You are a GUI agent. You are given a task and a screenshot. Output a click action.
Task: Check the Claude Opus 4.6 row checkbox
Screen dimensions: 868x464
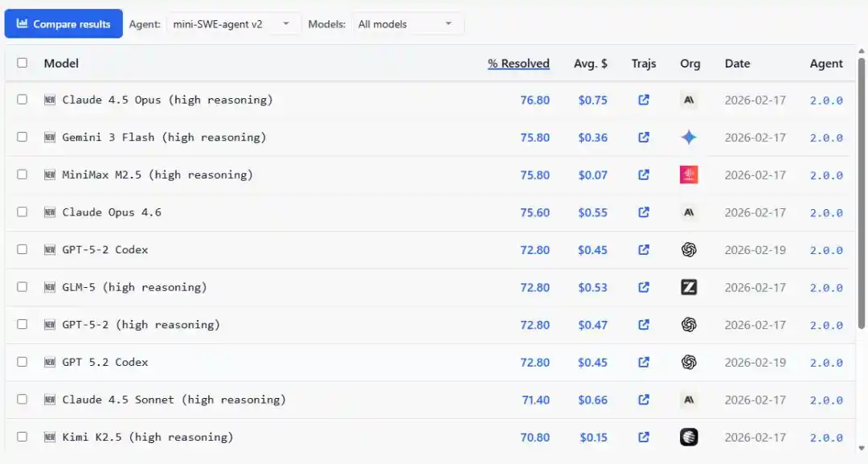pyautogui.click(x=23, y=211)
